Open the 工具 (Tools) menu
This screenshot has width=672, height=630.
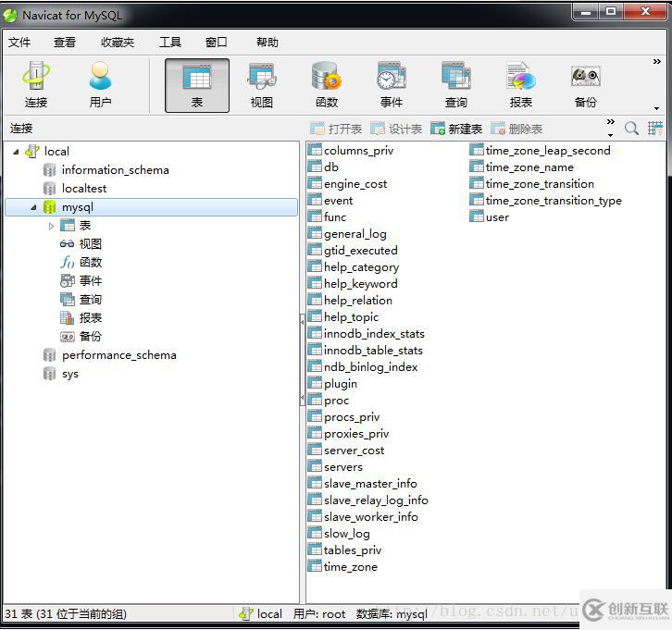170,43
